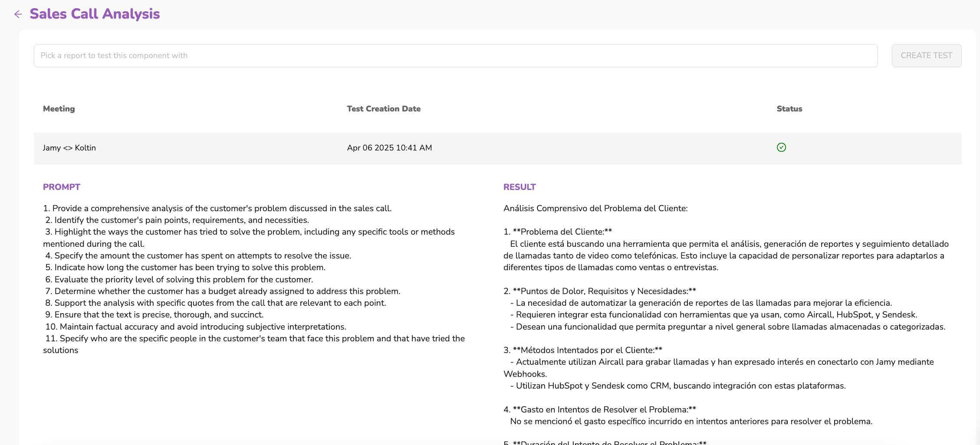
Task: Click the PROMPT section heading
Action: point(61,187)
